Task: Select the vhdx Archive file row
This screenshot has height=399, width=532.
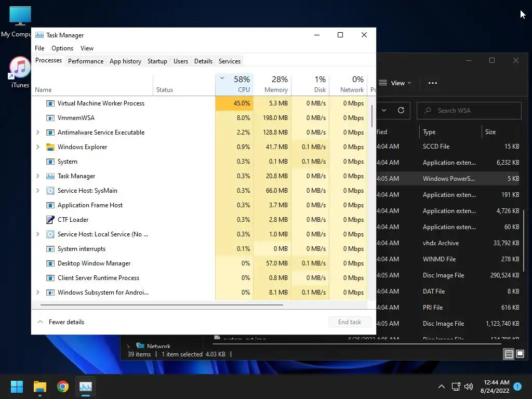Action: click(449, 243)
